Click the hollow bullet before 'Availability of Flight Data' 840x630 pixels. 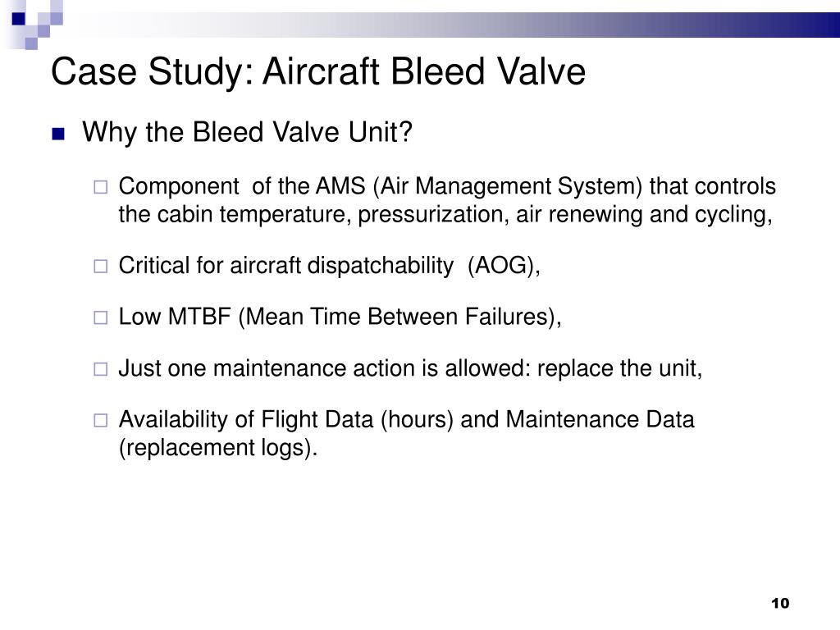pyautogui.click(x=101, y=420)
